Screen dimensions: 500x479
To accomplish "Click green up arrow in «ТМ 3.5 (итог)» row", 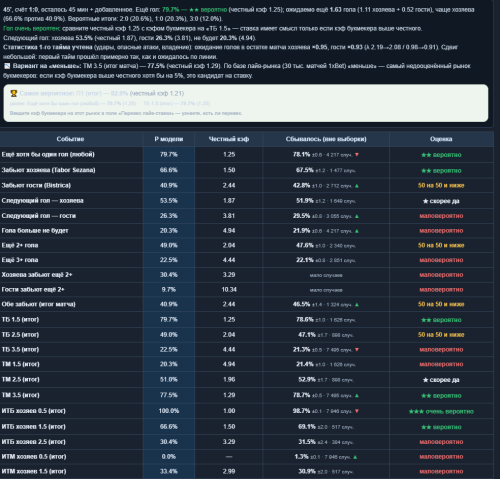I will coord(357,395).
